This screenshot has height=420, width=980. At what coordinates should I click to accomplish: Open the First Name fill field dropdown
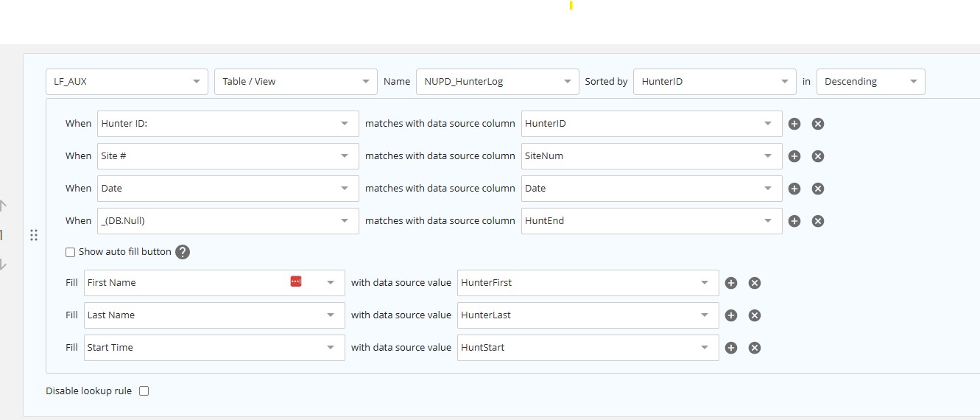pyautogui.click(x=214, y=283)
